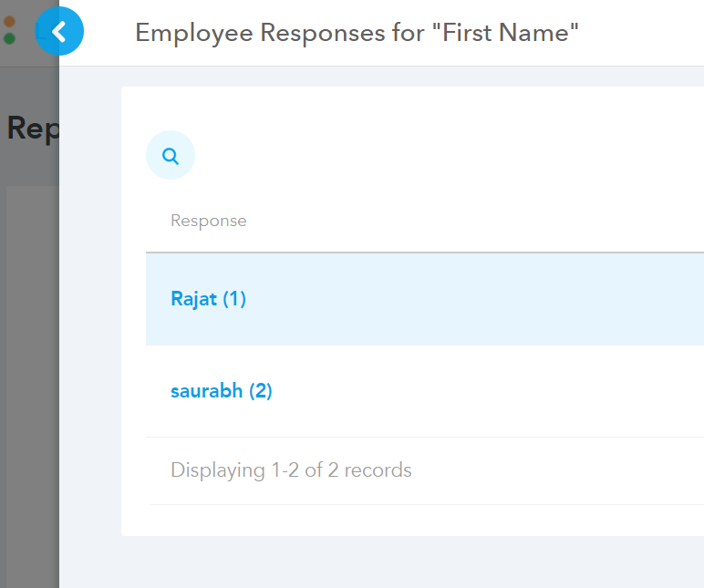Sort by the Response column header
Image resolution: width=704 pixels, height=588 pixels.
[209, 221]
